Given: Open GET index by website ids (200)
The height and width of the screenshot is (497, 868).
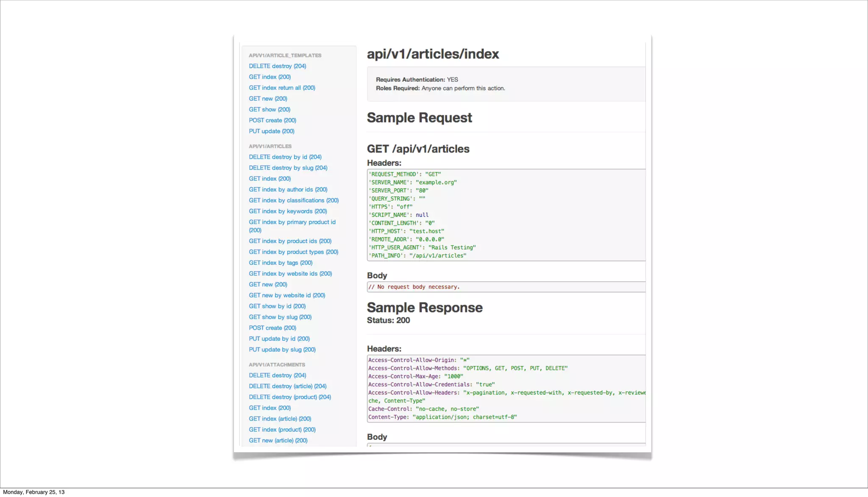Looking at the screenshot, I should click(x=290, y=274).
